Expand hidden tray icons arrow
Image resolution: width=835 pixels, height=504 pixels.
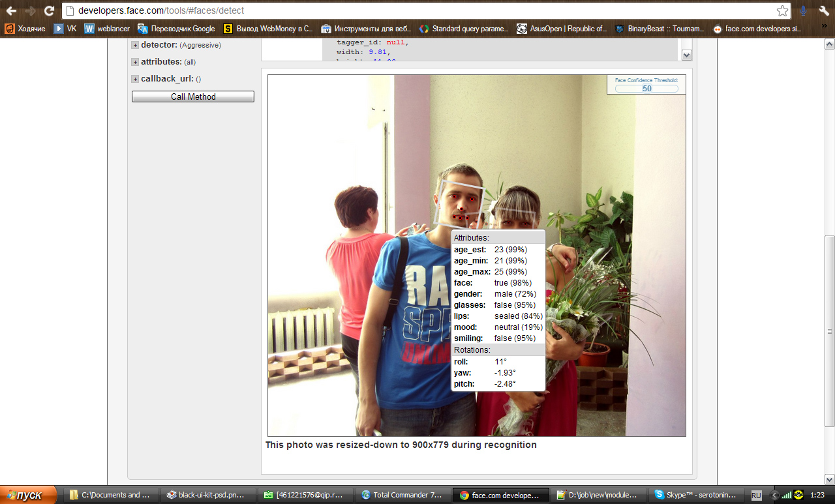[x=775, y=495]
